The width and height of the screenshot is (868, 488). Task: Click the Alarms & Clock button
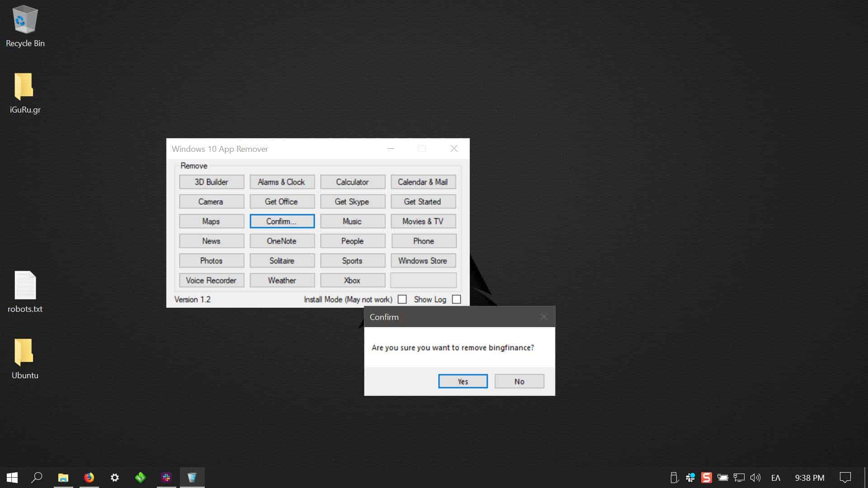[x=282, y=182]
